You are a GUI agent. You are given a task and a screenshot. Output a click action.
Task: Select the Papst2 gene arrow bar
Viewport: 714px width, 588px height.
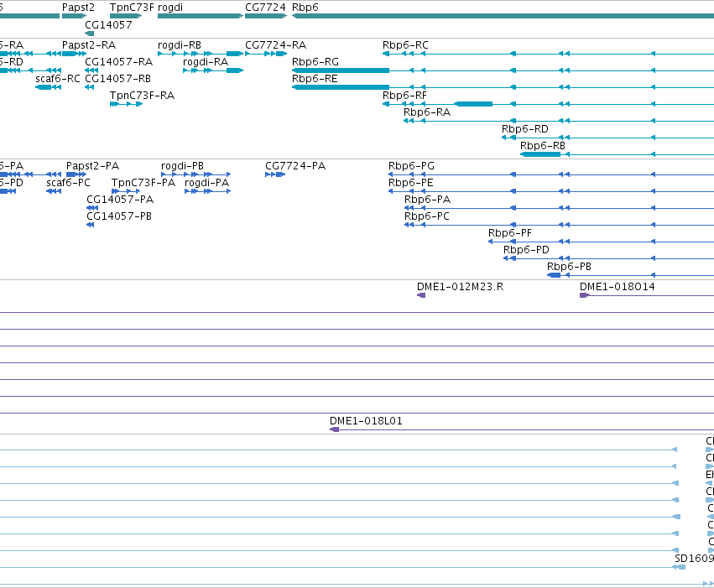coord(74,16)
